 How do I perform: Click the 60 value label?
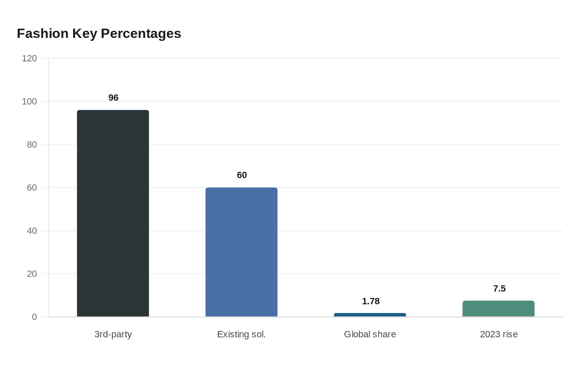[x=242, y=175]
